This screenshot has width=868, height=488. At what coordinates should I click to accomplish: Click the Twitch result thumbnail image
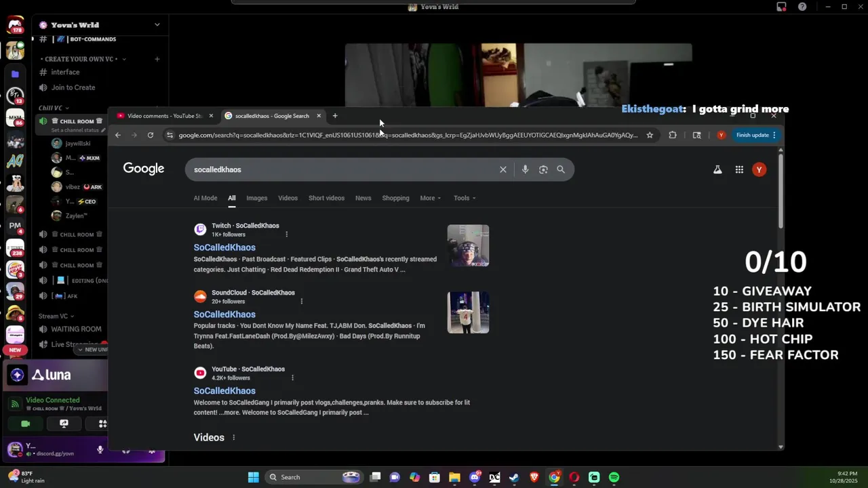468,245
